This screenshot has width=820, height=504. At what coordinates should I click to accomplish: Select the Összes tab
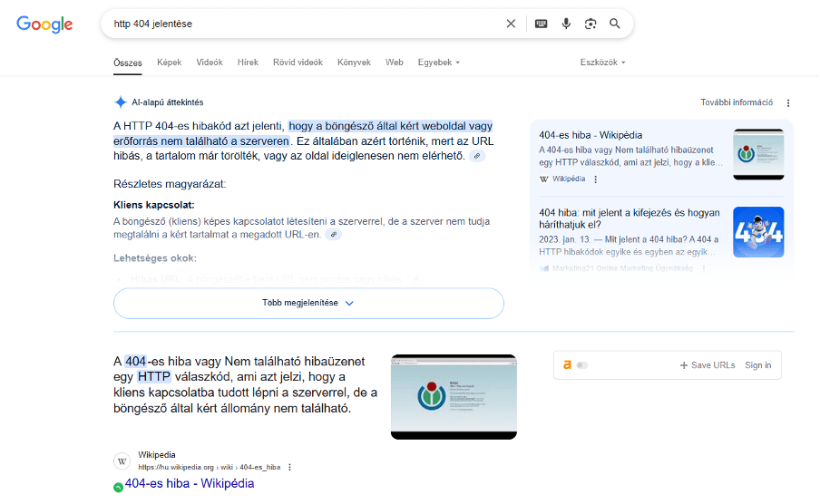[128, 63]
